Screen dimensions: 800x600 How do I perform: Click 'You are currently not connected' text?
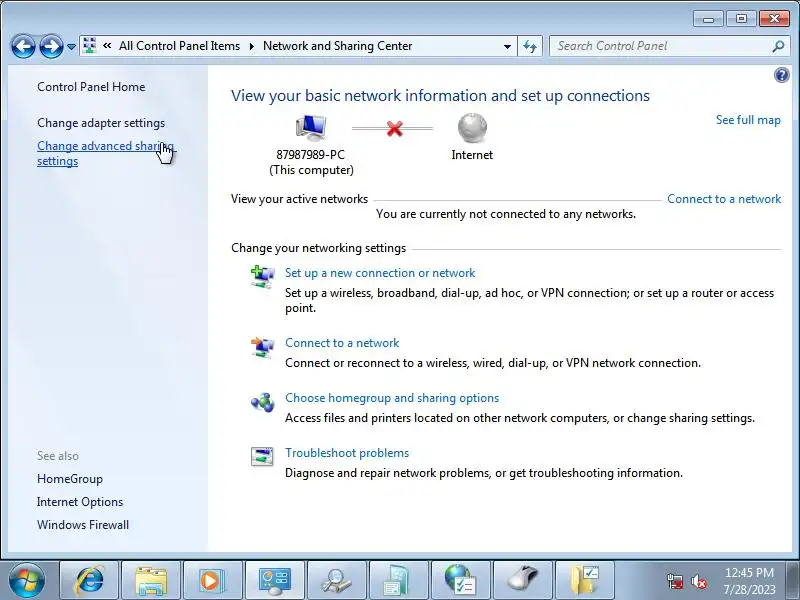click(x=506, y=214)
